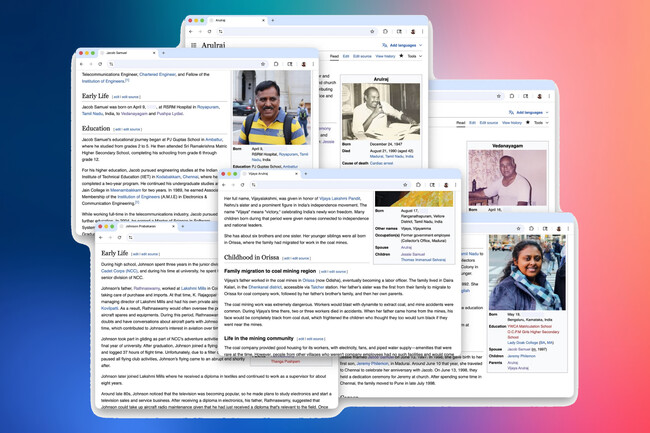Screen dimensions: 650x433
Task: Click the back arrow in the Vijaya Arulraj window
Action: (224, 185)
